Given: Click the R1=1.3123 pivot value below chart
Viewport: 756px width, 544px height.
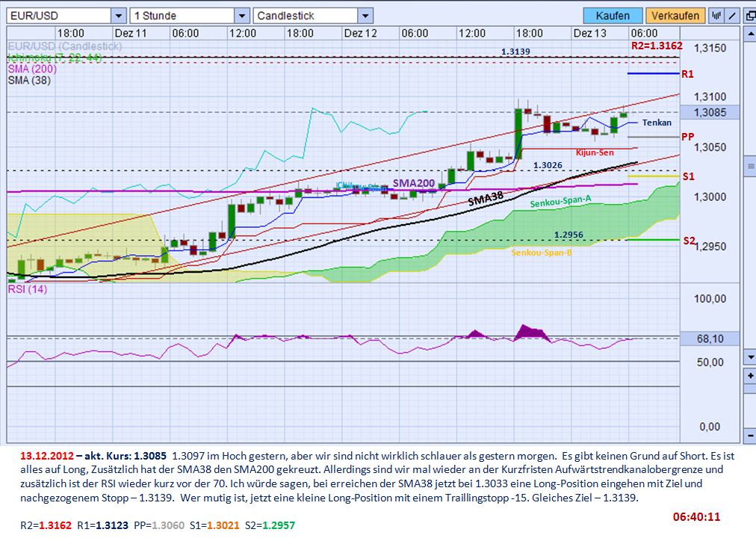Looking at the screenshot, I should (102, 525).
